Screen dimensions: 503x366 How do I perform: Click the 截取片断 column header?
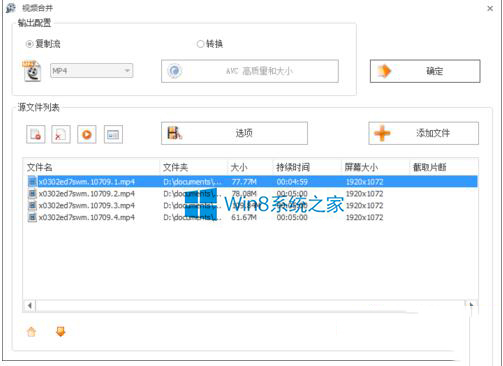point(444,167)
